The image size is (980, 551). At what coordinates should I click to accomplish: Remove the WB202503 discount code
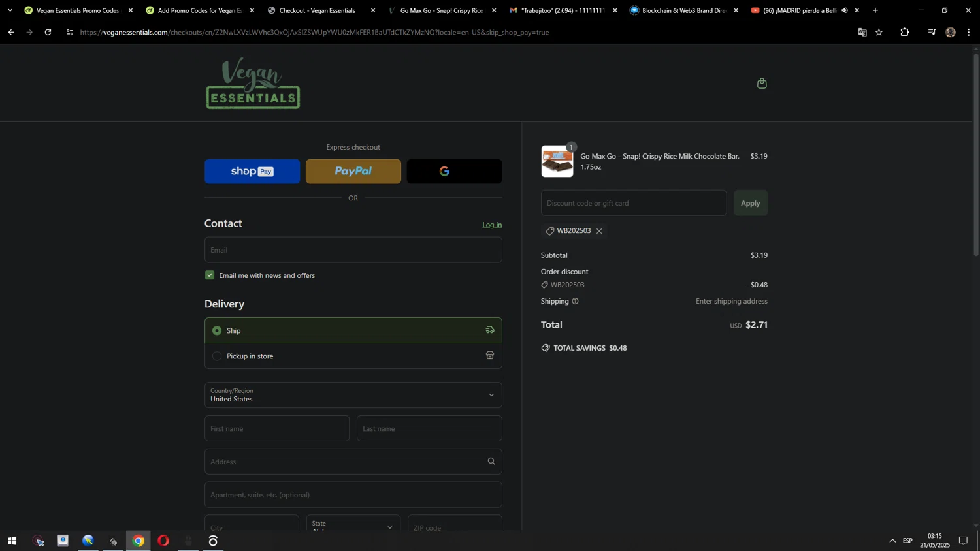pos(599,231)
